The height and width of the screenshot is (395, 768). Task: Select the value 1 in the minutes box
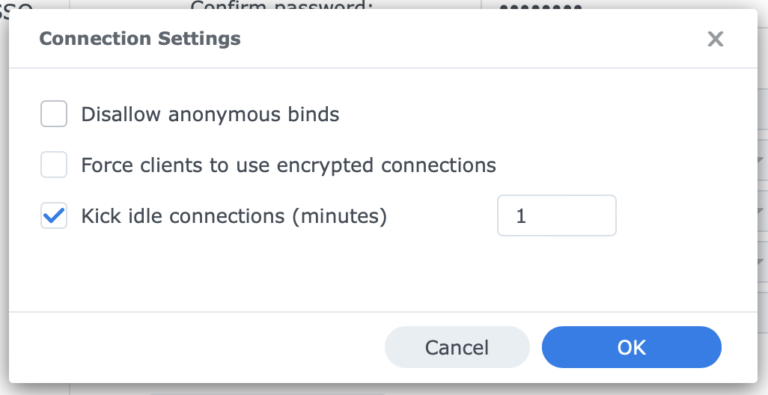pos(521,216)
